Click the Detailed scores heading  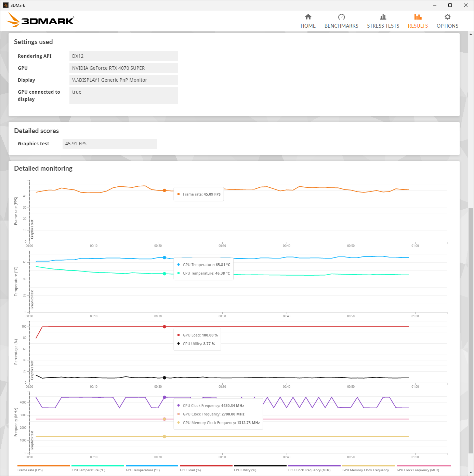(x=37, y=131)
